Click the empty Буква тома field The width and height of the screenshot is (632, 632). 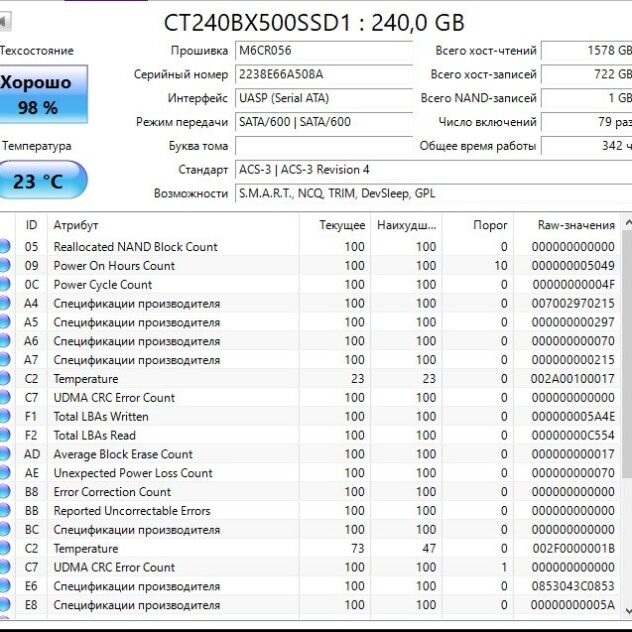pyautogui.click(x=324, y=146)
